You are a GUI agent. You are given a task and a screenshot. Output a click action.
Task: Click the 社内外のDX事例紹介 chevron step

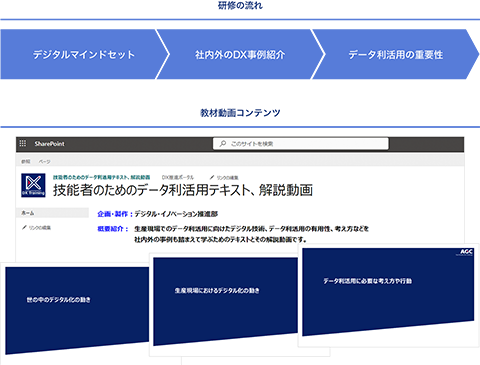(240, 54)
